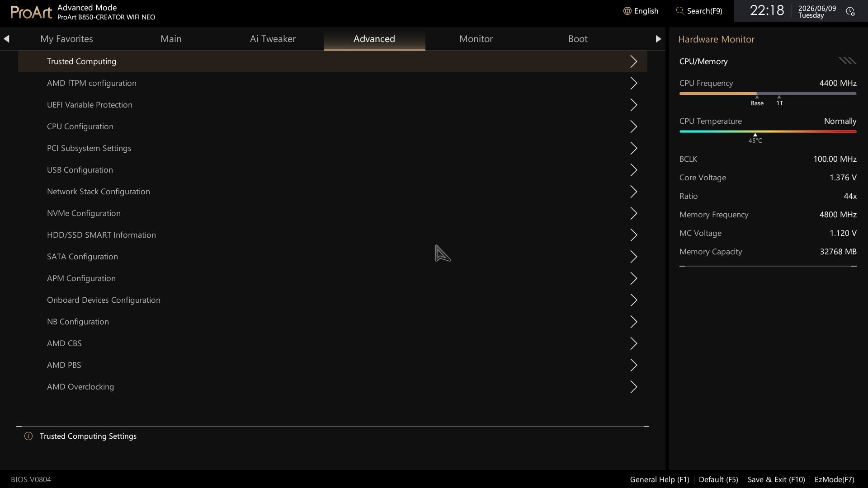Image resolution: width=868 pixels, height=488 pixels.
Task: Click the Search magnifier icon
Action: [679, 11]
